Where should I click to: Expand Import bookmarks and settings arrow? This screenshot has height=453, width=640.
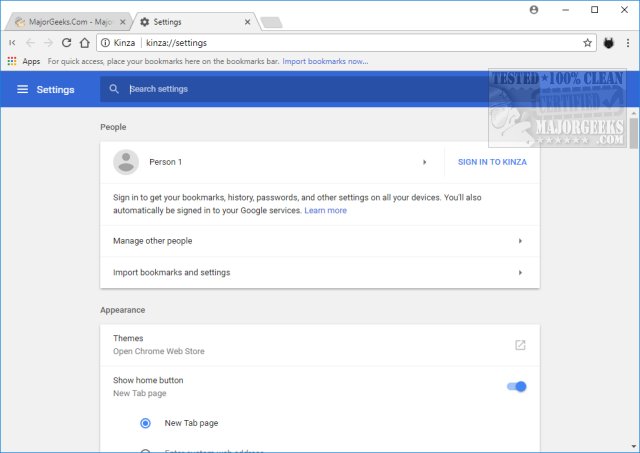point(520,272)
